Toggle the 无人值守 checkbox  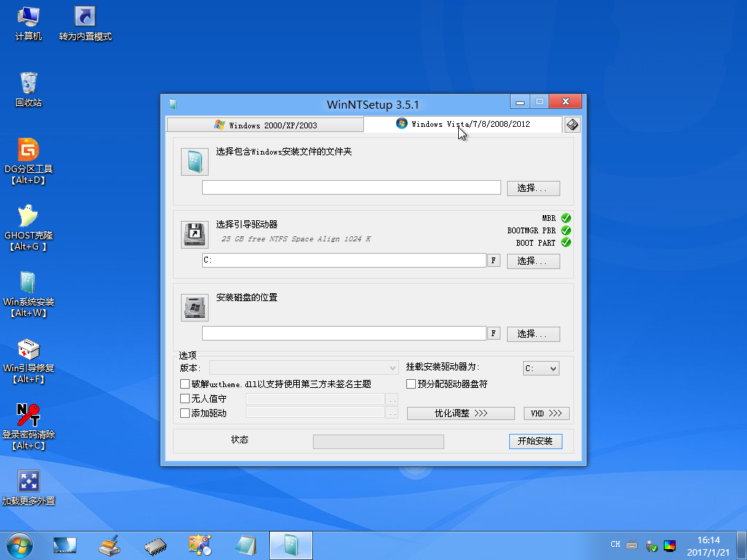[x=185, y=399]
